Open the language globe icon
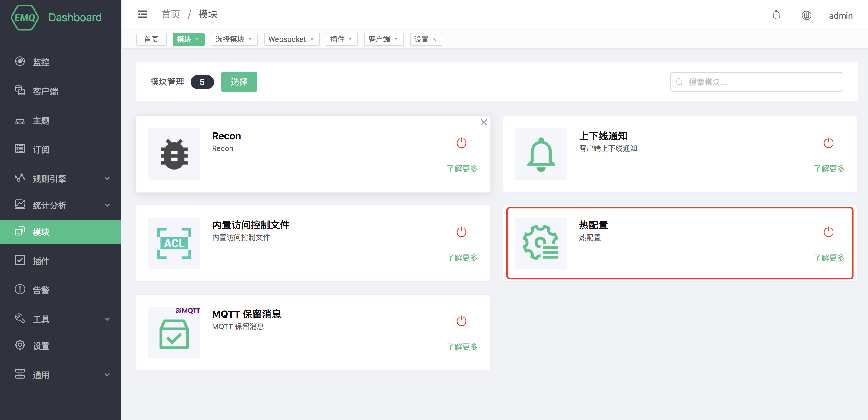 click(806, 15)
